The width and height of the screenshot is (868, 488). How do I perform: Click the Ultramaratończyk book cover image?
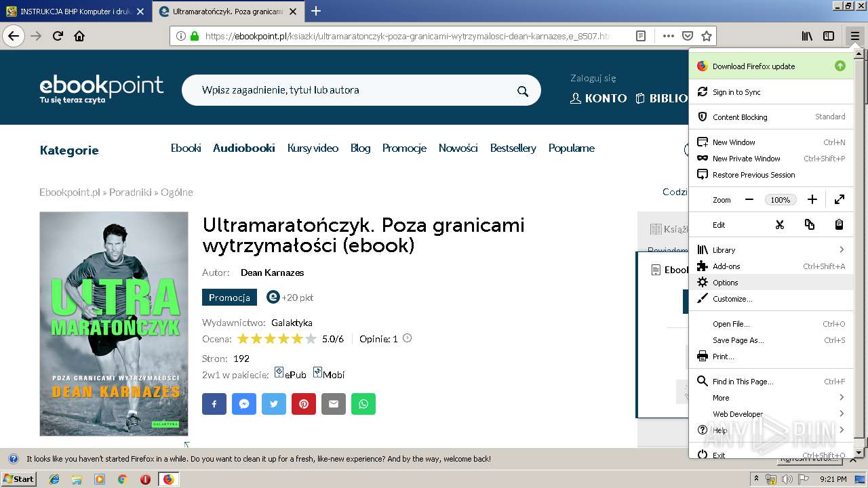pos(114,324)
